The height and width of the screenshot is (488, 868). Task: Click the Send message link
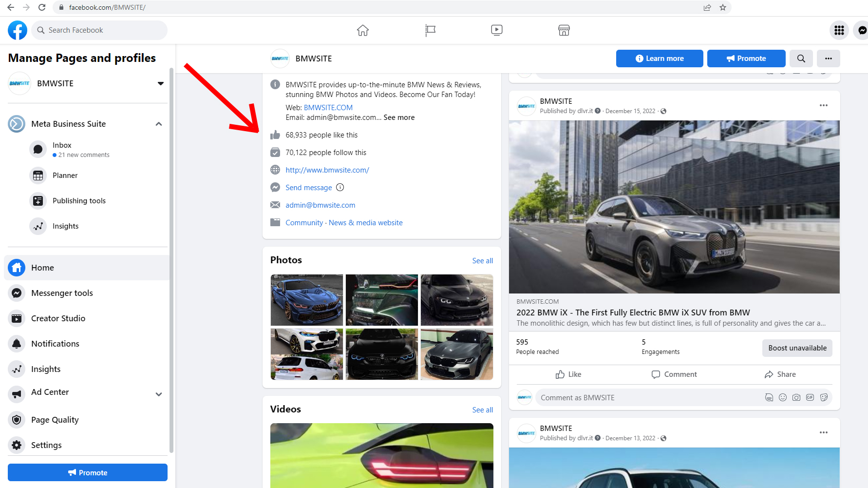[309, 188]
